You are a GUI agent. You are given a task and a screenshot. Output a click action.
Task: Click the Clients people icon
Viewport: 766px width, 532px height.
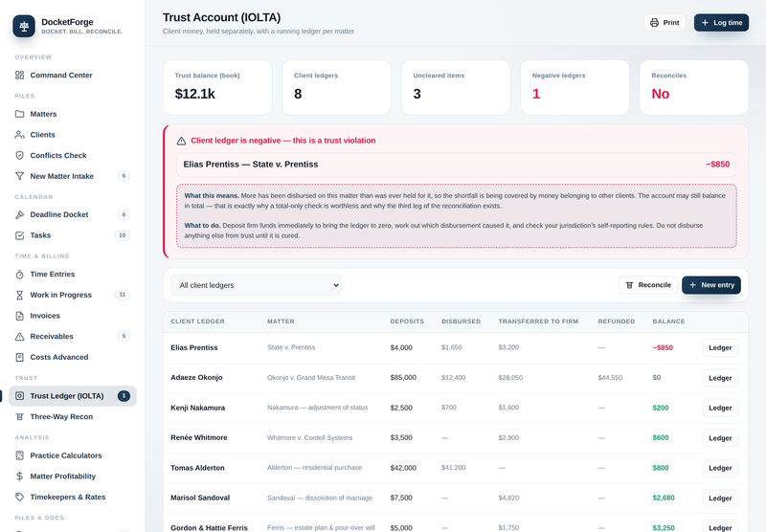(x=19, y=135)
